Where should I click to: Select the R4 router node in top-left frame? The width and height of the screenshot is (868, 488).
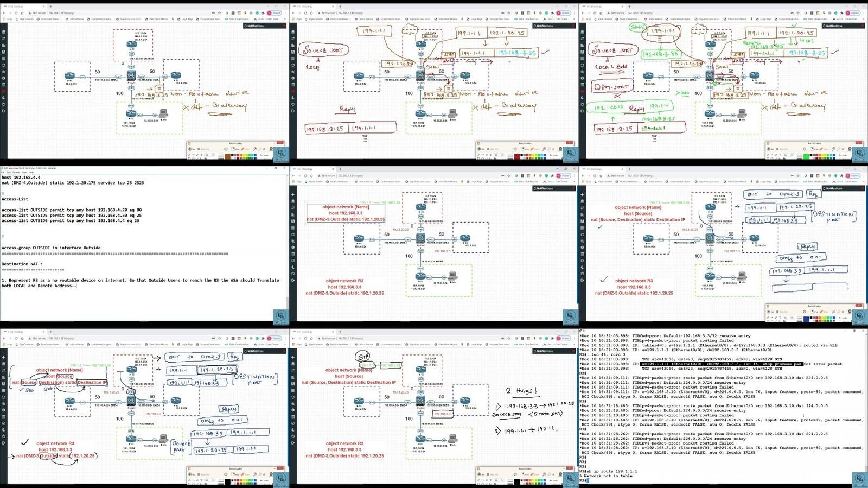pos(69,76)
